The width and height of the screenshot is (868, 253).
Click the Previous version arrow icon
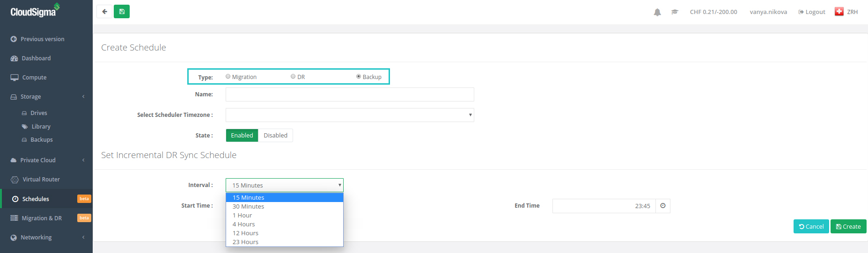pyautogui.click(x=14, y=39)
